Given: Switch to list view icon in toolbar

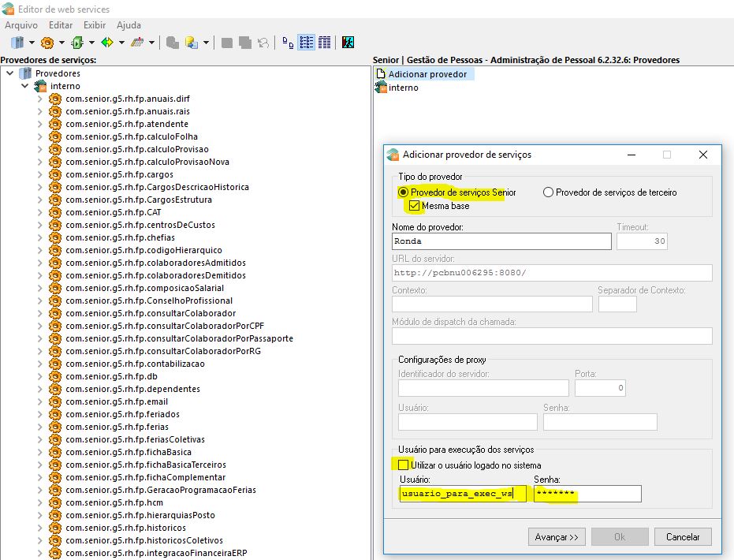Looking at the screenshot, I should [x=307, y=42].
